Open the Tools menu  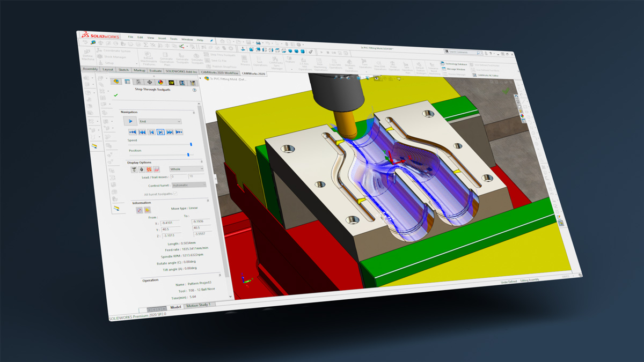click(x=174, y=39)
